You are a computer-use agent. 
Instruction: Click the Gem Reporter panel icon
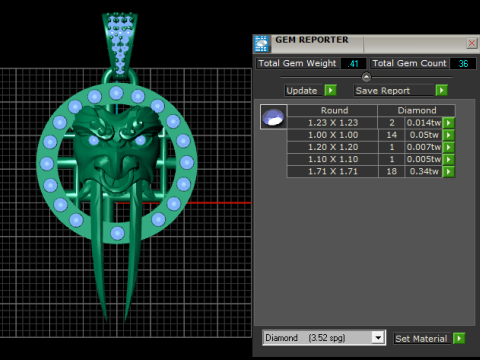pos(262,44)
